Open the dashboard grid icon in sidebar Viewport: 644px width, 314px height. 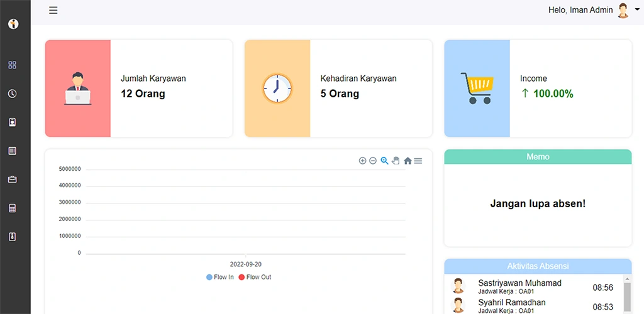tap(13, 65)
